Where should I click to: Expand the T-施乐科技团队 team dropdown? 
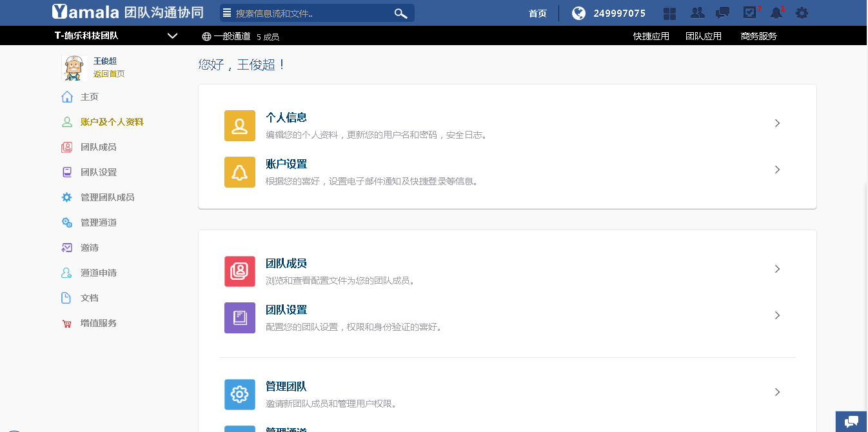172,36
